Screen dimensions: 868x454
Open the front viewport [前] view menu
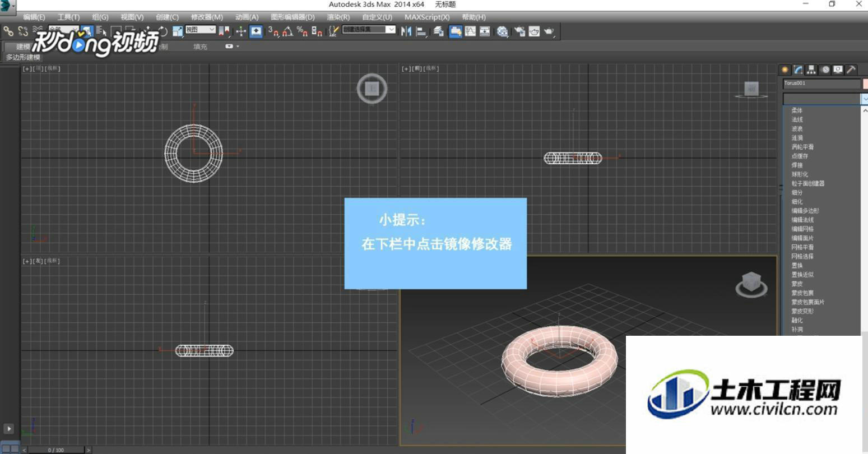(x=417, y=68)
